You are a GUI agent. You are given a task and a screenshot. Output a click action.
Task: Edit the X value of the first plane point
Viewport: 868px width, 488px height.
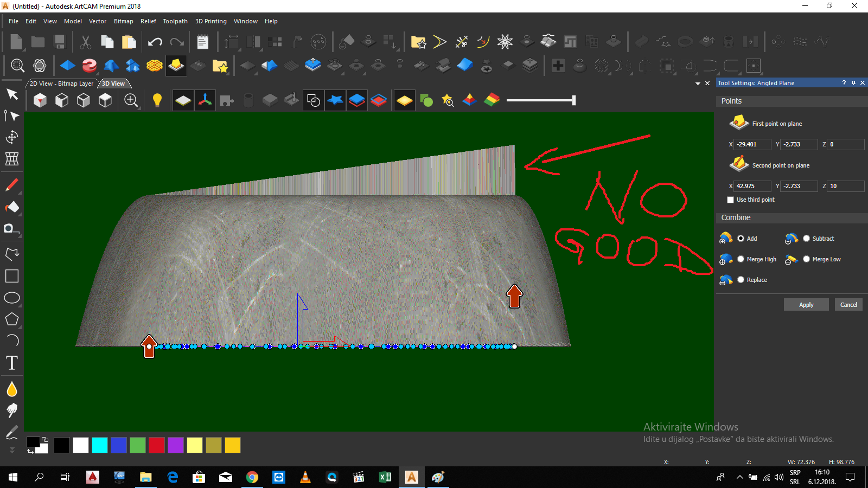(x=751, y=144)
